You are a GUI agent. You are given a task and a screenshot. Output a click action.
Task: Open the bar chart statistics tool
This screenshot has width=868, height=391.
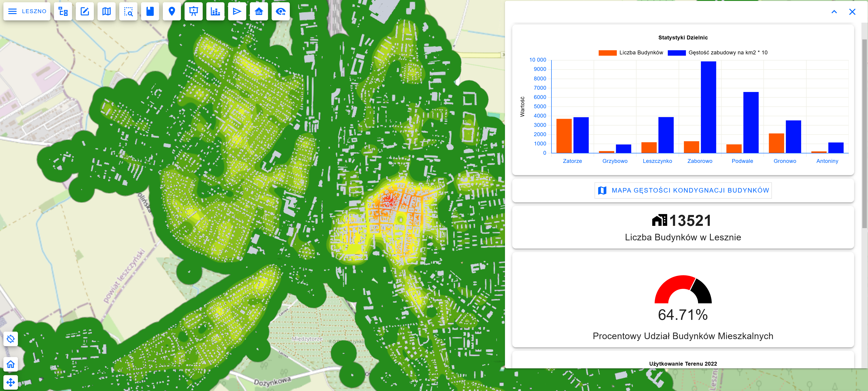(x=215, y=12)
